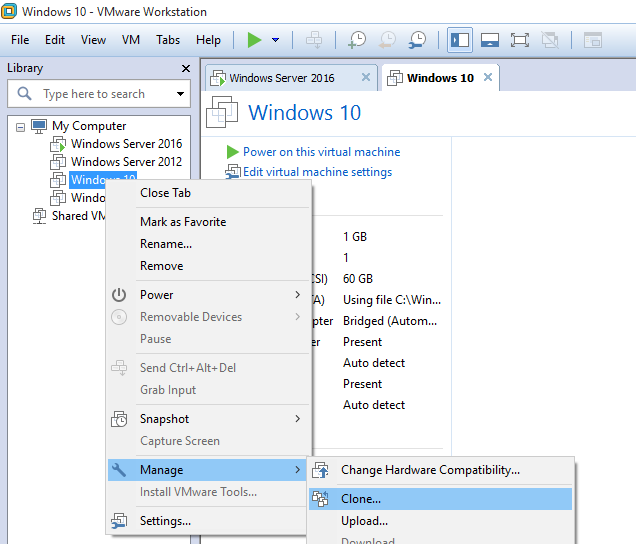The height and width of the screenshot is (544, 636).
Task: Close the Library panel
Action: pyautogui.click(x=186, y=69)
